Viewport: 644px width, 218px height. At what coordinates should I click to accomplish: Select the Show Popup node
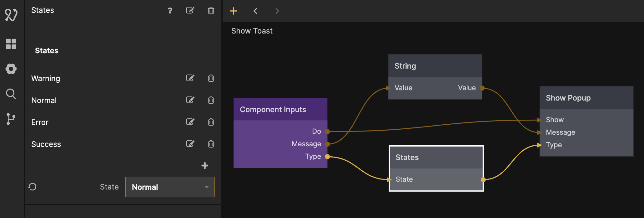586,98
